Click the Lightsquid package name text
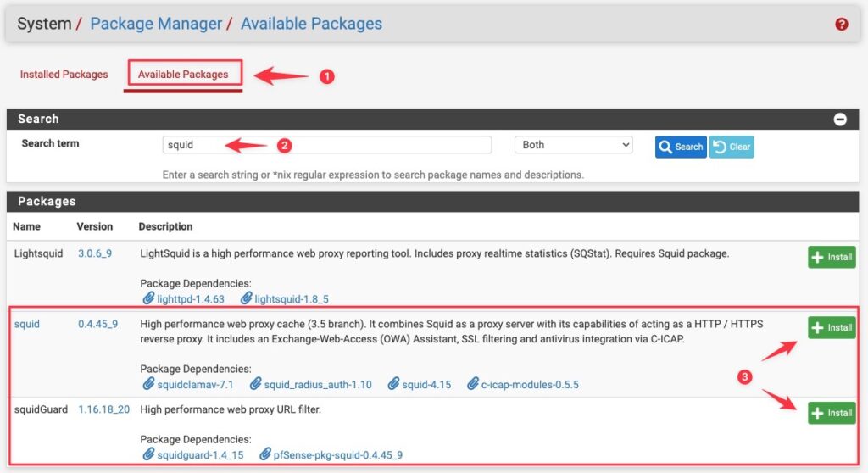868x473 pixels. pyautogui.click(x=38, y=253)
